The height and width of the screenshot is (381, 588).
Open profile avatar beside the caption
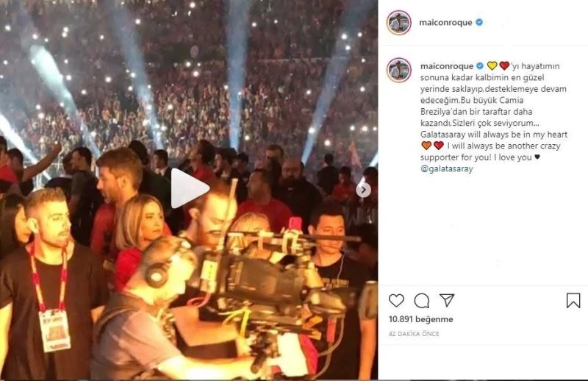[399, 70]
